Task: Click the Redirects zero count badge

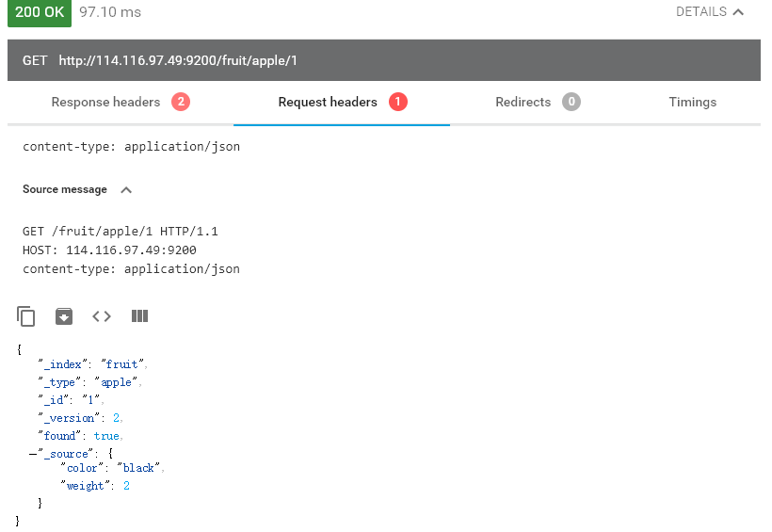Action: pos(571,102)
